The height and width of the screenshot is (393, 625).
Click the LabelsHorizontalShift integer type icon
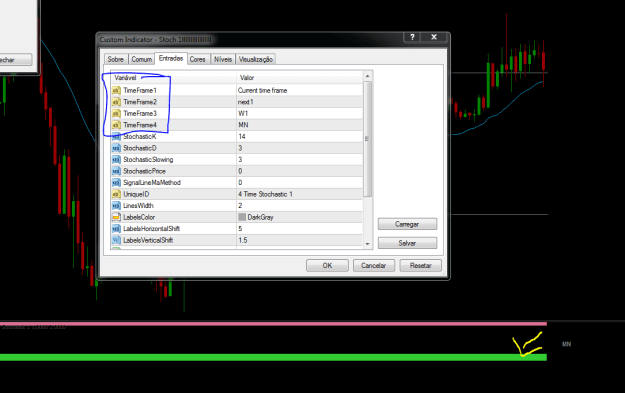116,229
